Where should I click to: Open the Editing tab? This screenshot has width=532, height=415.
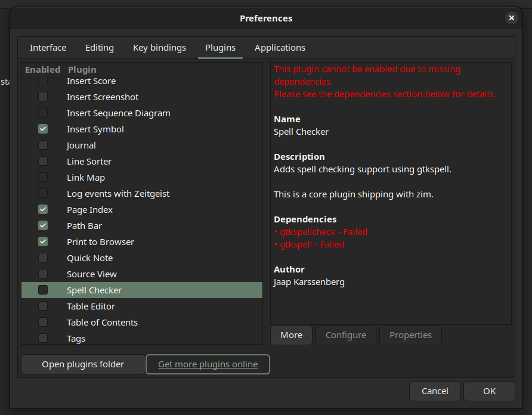coord(100,48)
